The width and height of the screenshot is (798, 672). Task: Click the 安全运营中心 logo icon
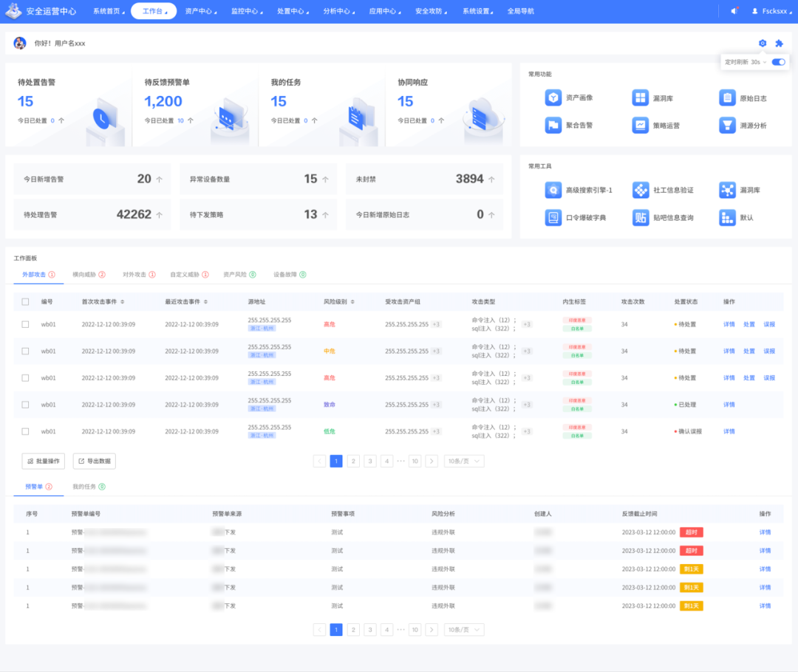[x=13, y=10]
